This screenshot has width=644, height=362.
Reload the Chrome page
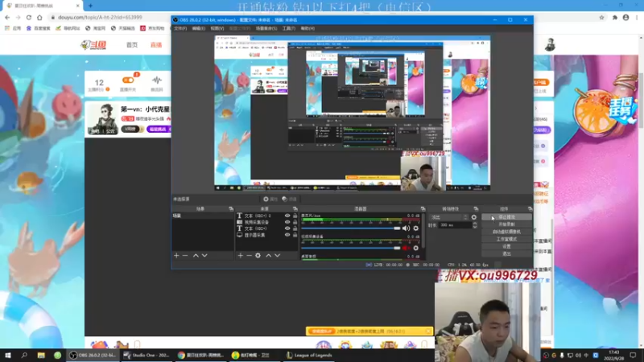pyautogui.click(x=29, y=17)
